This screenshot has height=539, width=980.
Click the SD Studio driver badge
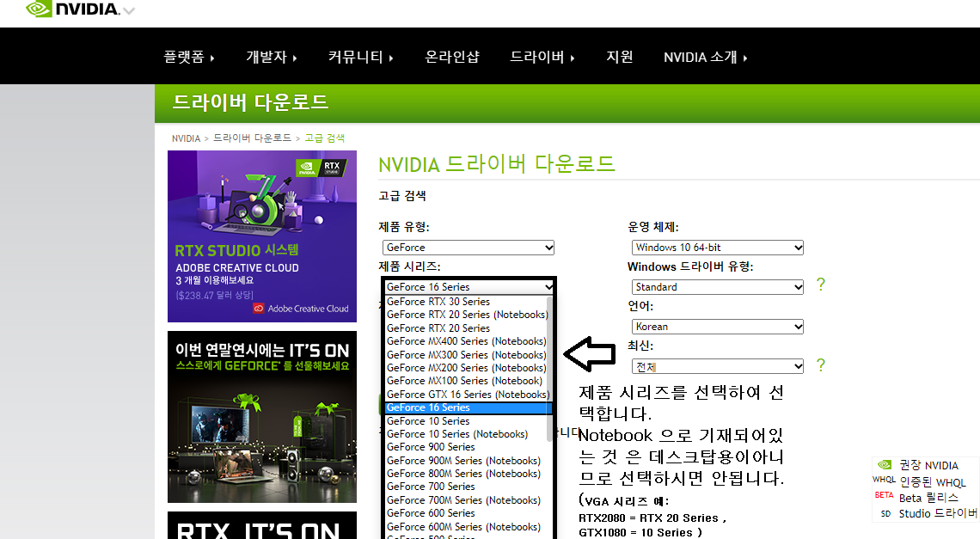coord(885,513)
